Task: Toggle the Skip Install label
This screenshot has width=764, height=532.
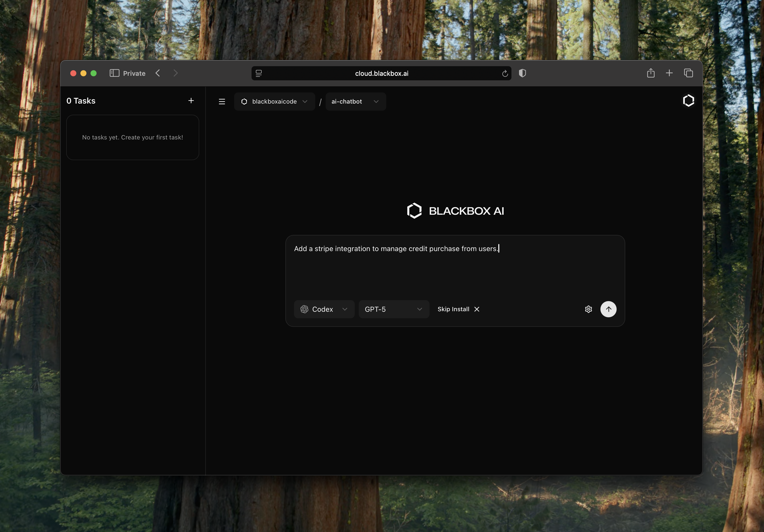Action: (453, 309)
